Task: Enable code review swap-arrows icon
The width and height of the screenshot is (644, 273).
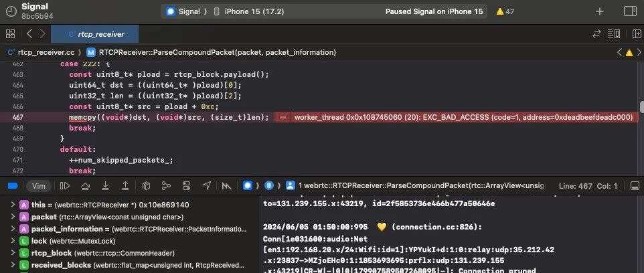Action: [596, 34]
